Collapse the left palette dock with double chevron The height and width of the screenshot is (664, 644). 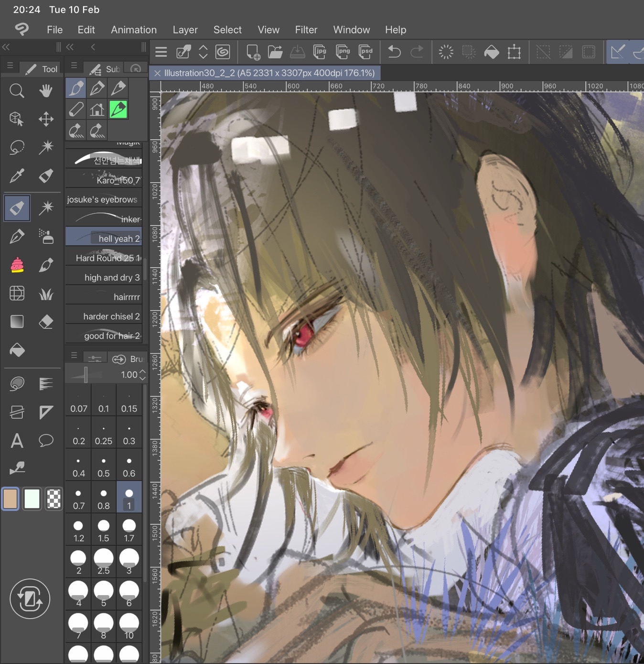coord(6,47)
